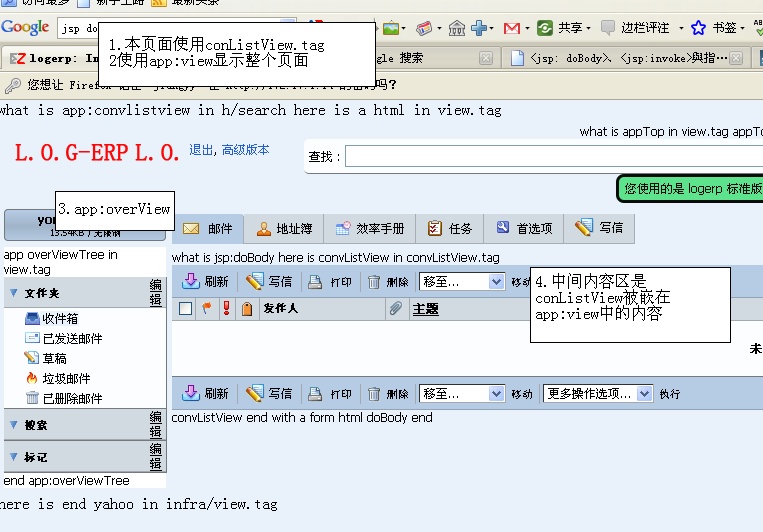Image resolution: width=763 pixels, height=532 pixels.
Task: Open the 地址簿 address book tab
Action: pos(284,228)
